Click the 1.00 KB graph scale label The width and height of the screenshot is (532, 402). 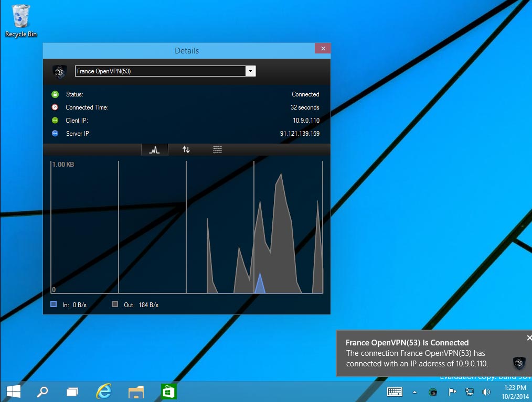(x=63, y=165)
